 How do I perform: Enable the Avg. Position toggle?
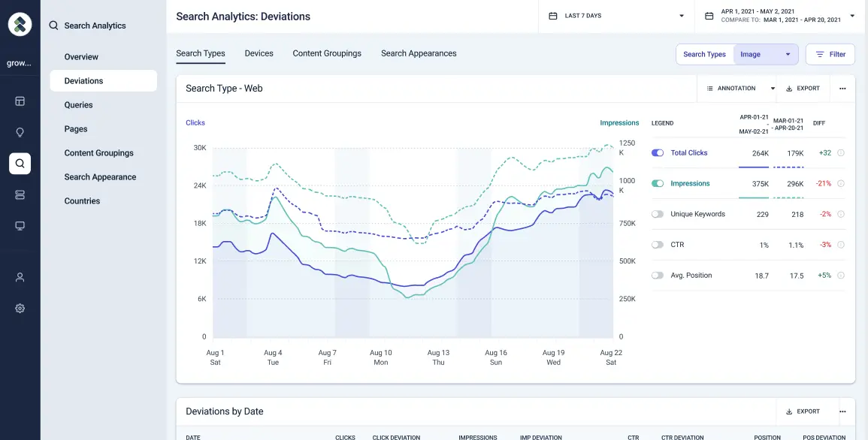click(658, 276)
